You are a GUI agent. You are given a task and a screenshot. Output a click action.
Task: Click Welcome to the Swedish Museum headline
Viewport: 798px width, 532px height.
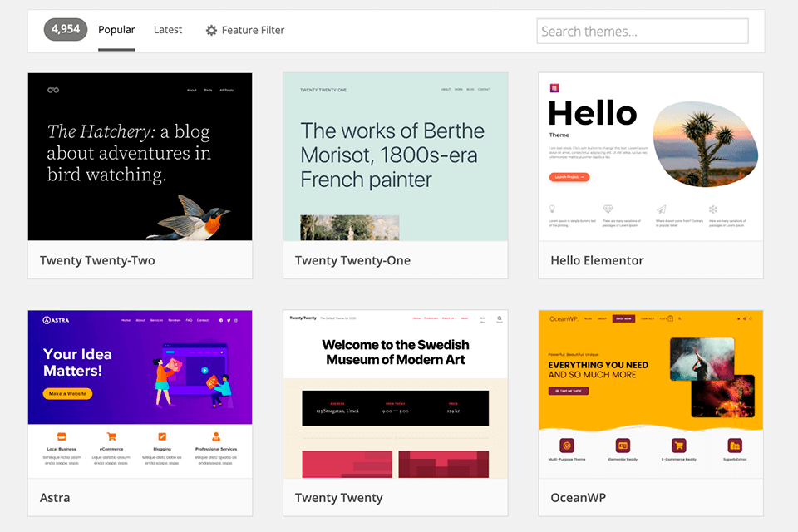(x=396, y=352)
